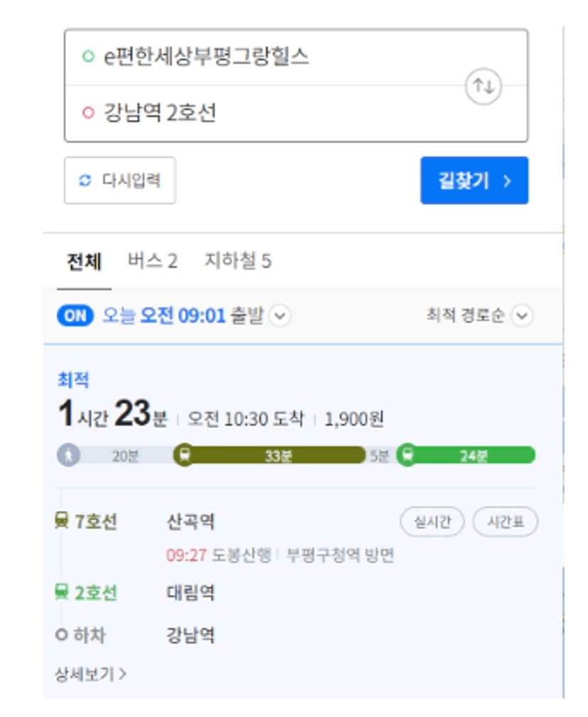Click the 2호선 train icon in step list
This screenshot has height=717, width=588.
(x=61, y=592)
